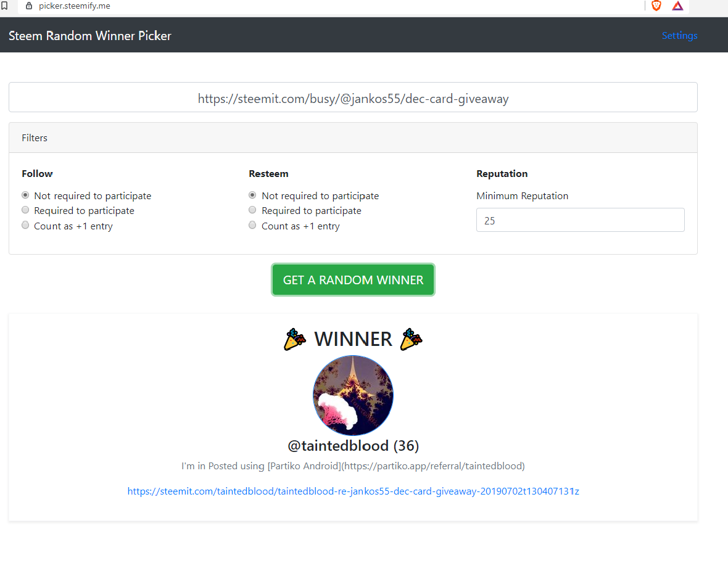Screen dimensions: 728x571
Task: Click the Brave Rewards triangle icon
Action: pos(677,6)
